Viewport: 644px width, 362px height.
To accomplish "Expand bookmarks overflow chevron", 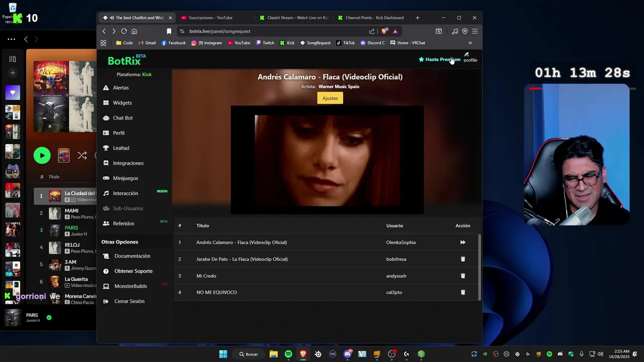I will point(470,43).
